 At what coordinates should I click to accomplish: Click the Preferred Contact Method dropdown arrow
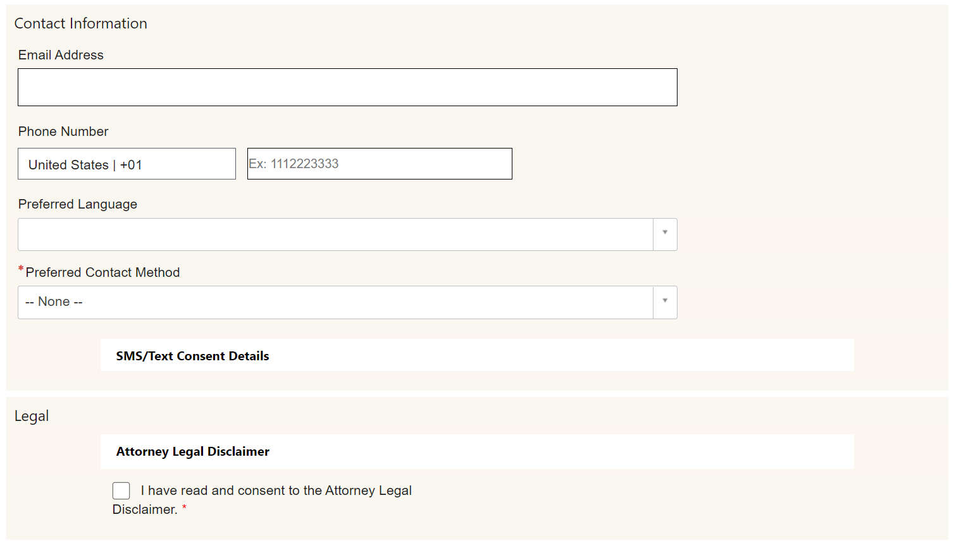tap(665, 301)
